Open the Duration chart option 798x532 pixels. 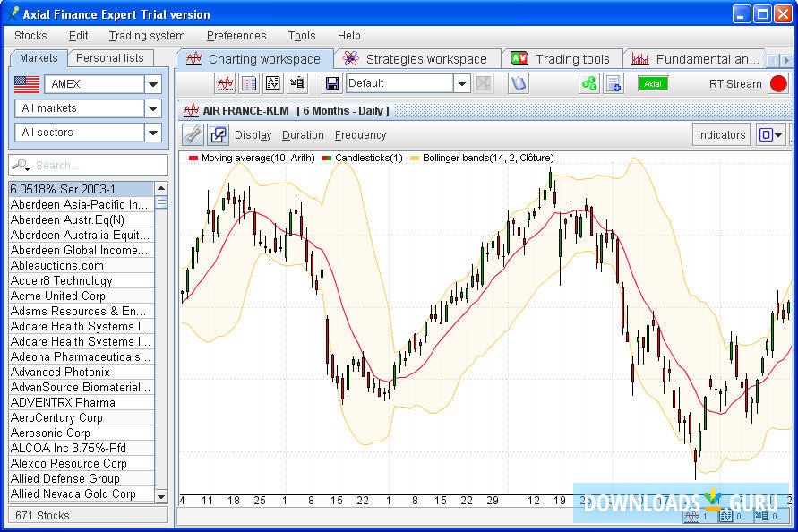(303, 135)
